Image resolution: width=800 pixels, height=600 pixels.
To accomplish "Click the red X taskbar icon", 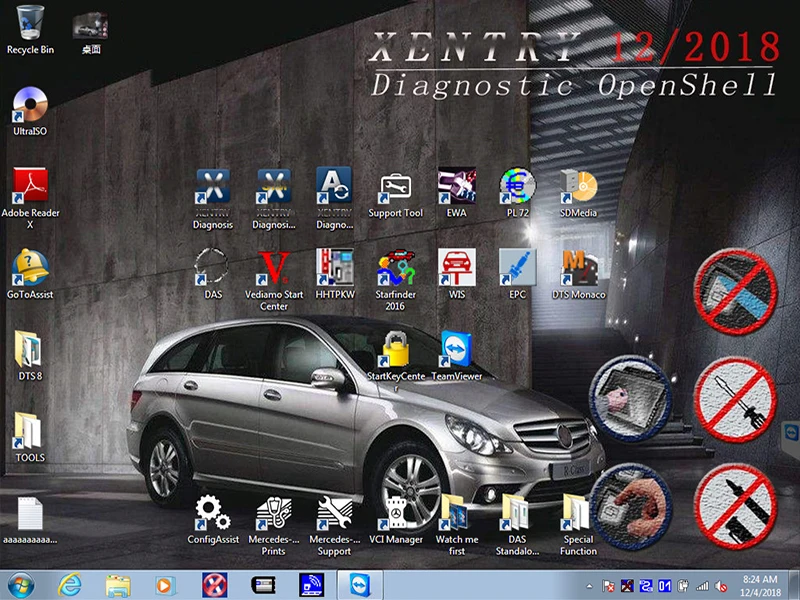I will (215, 585).
